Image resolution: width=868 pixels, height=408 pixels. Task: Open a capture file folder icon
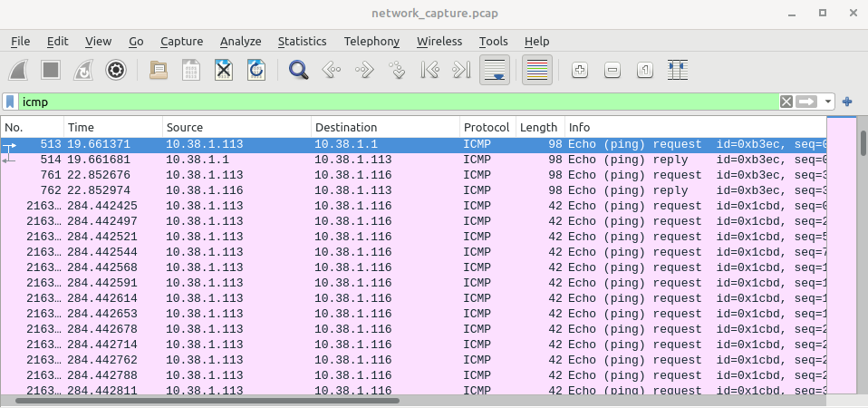pyautogui.click(x=159, y=71)
